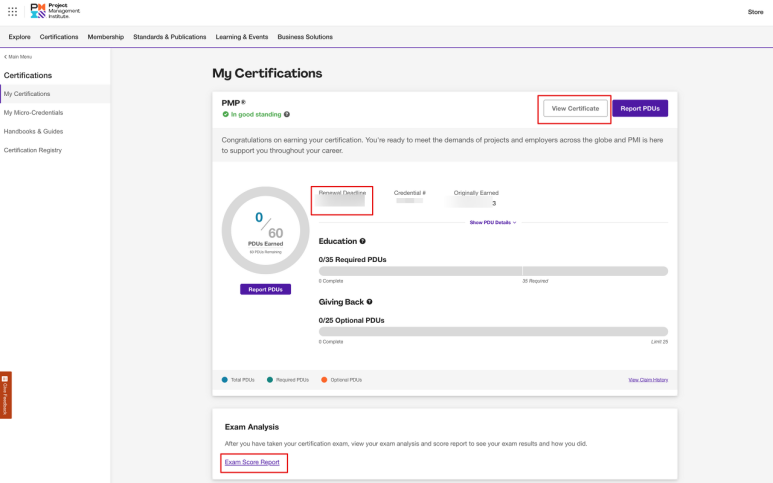
Task: Expand Show PDU Details
Action: (492, 222)
